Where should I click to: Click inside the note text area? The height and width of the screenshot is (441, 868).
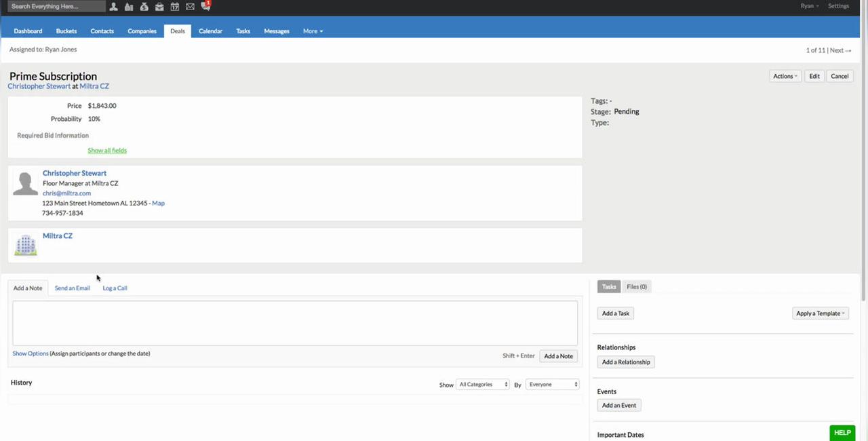point(295,323)
